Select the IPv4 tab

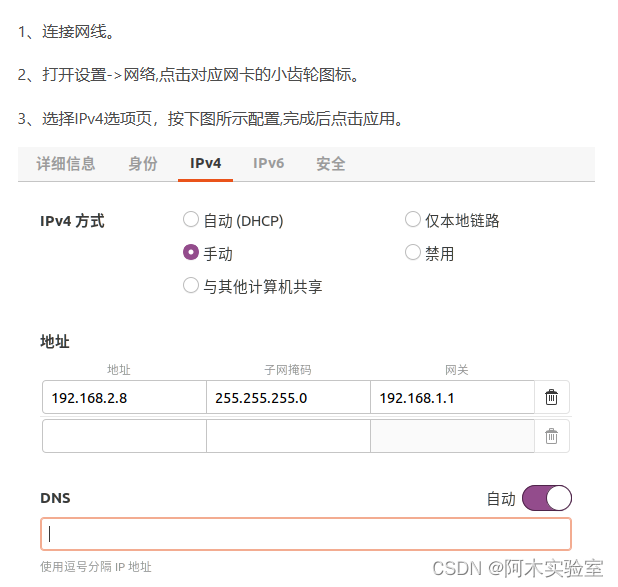[206, 164]
